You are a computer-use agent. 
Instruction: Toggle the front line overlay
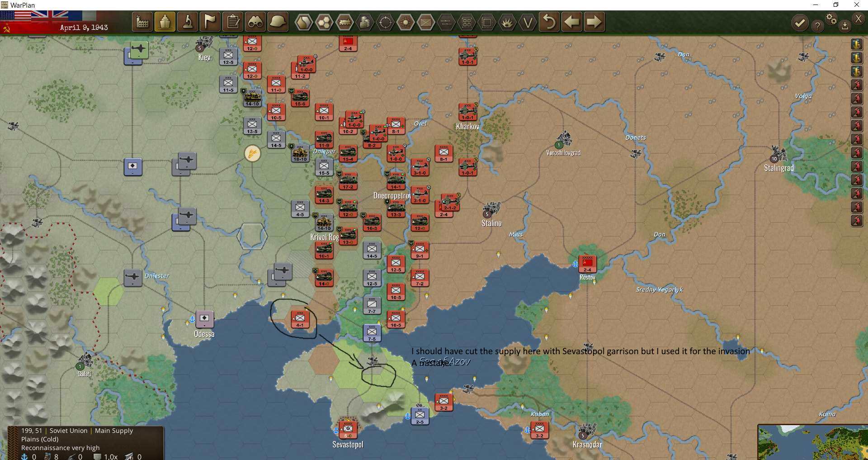[446, 22]
